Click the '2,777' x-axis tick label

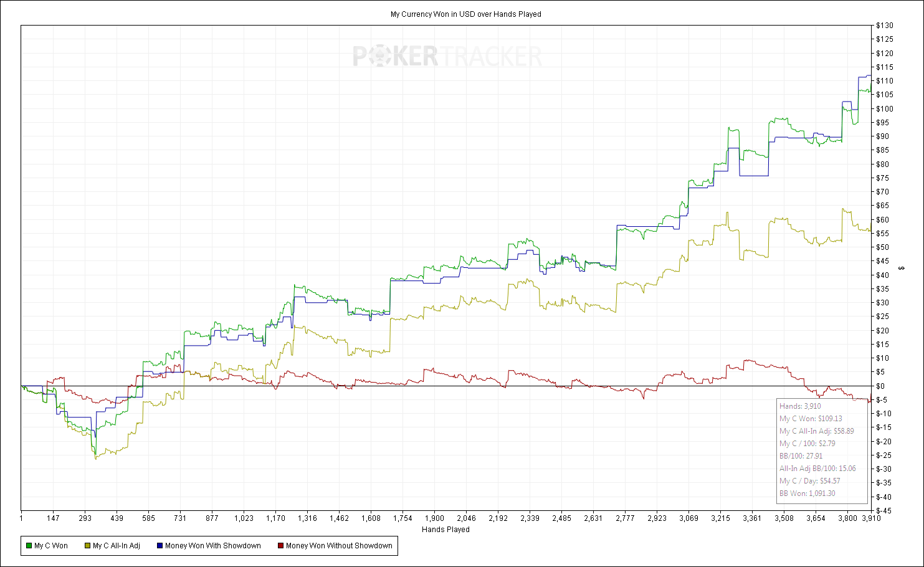click(x=625, y=518)
